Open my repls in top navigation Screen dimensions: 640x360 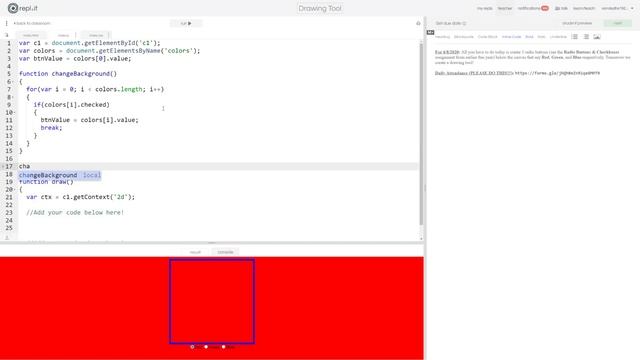point(484,8)
